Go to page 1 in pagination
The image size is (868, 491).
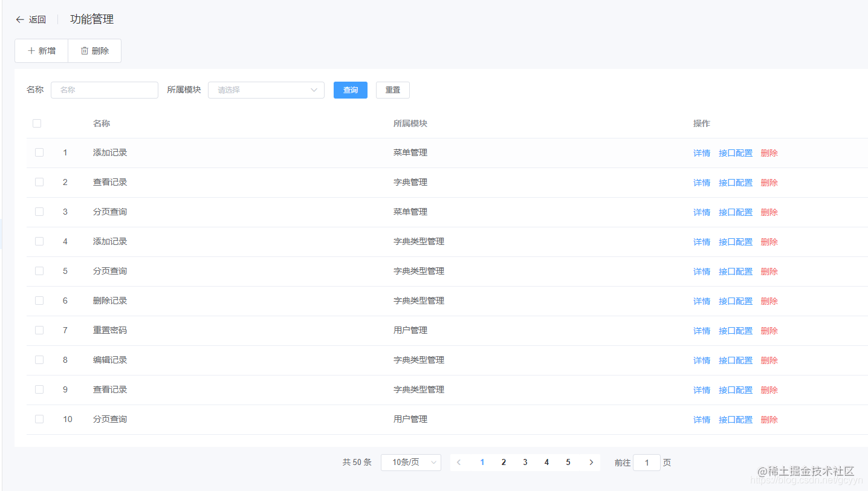pyautogui.click(x=482, y=463)
